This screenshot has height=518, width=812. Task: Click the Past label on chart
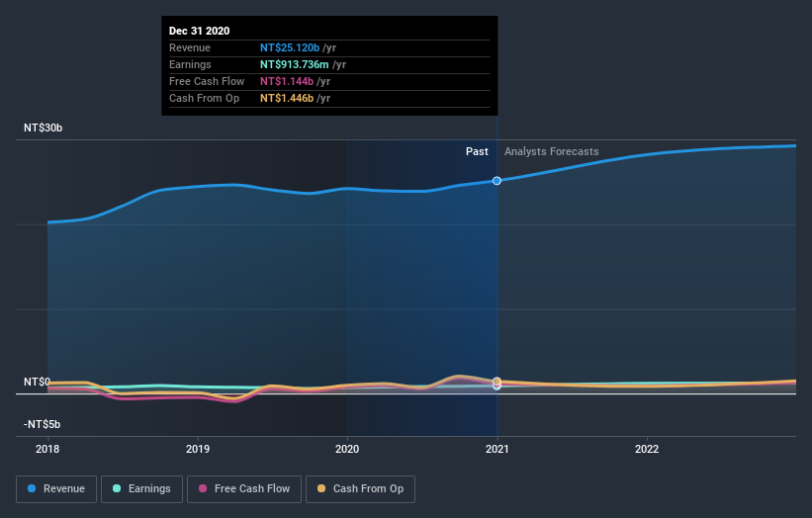pos(477,151)
